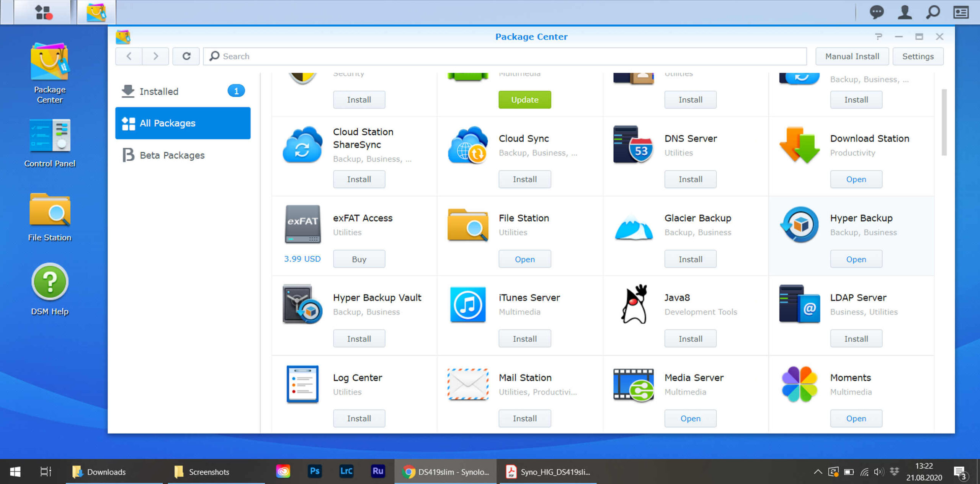Screen dimensions: 980x484
Task: Click the Cloud Station ShareSync icon
Action: click(x=302, y=145)
